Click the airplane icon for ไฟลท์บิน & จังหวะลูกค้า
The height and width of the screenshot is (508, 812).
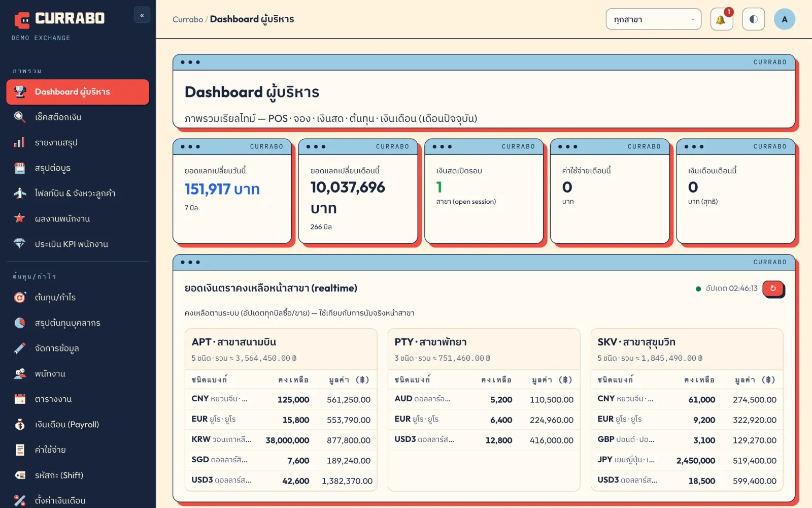[20, 193]
